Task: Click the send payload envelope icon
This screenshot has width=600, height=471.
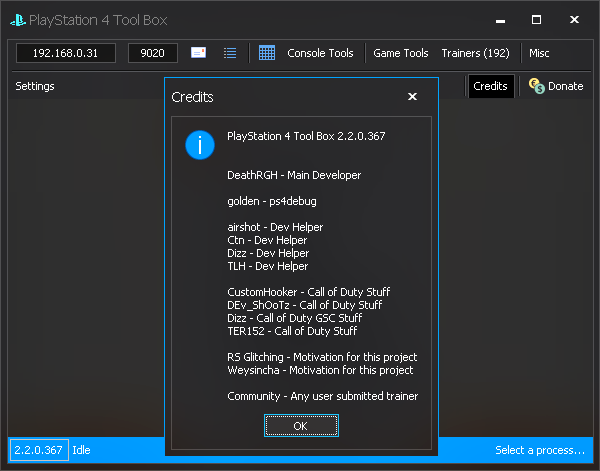Action: (199, 53)
